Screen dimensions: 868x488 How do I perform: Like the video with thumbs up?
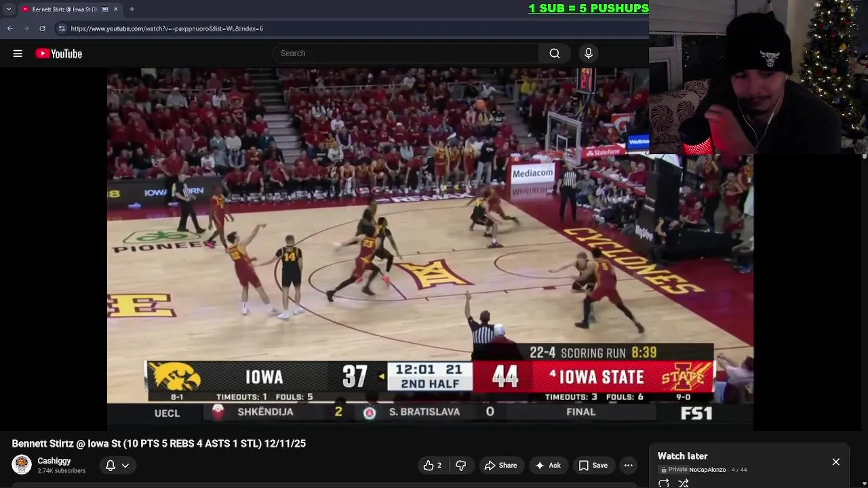432,466
